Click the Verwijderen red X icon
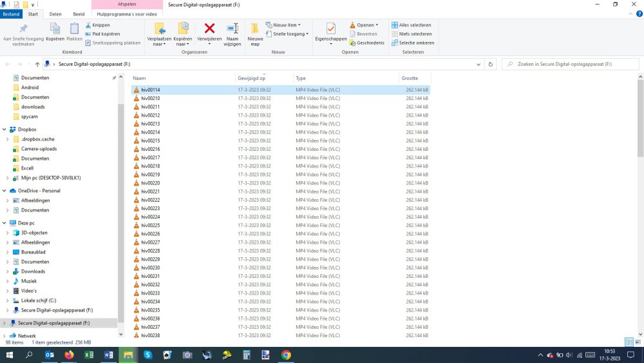Image resolution: width=644 pixels, height=363 pixels. 209,28
